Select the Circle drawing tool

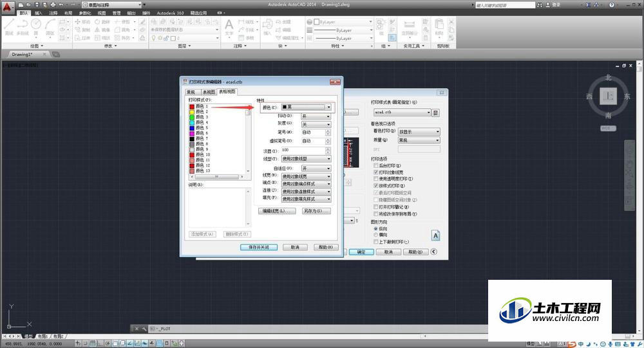[x=36, y=26]
